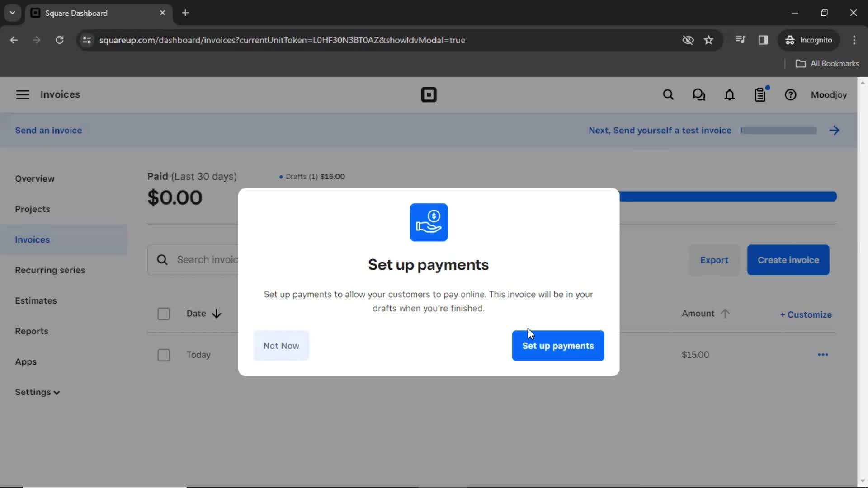The image size is (868, 488).
Task: Click the Set up payments button
Action: click(558, 346)
